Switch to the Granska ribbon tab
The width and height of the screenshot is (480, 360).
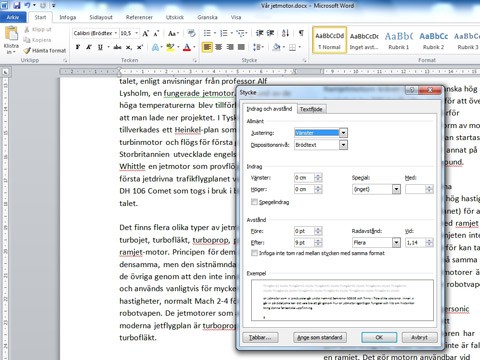coord(207,17)
